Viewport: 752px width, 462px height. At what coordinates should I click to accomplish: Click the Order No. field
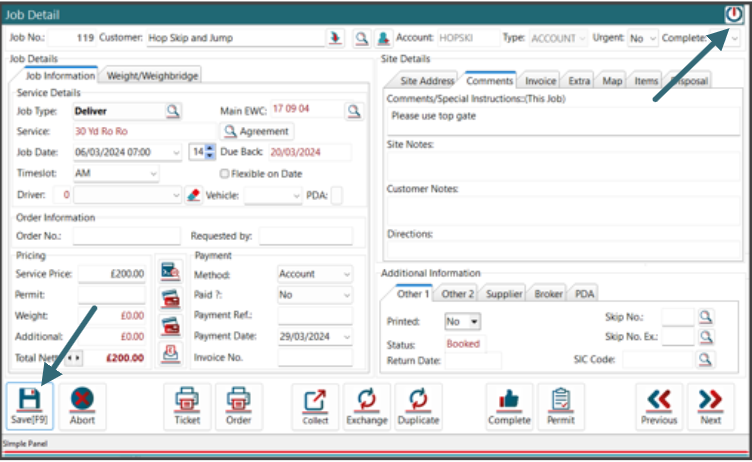[x=127, y=236]
